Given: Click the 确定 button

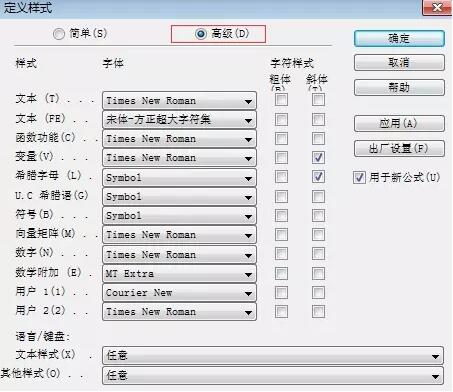Looking at the screenshot, I should coord(399,39).
